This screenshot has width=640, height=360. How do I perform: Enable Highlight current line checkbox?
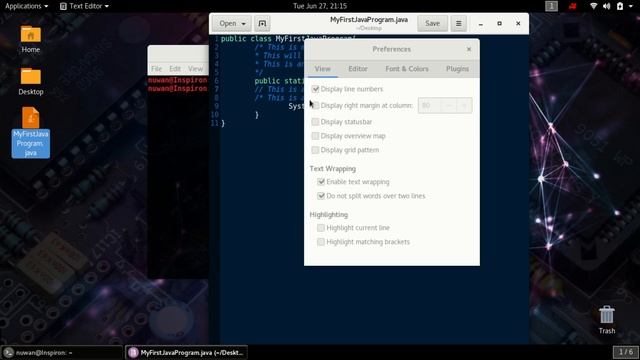321,228
